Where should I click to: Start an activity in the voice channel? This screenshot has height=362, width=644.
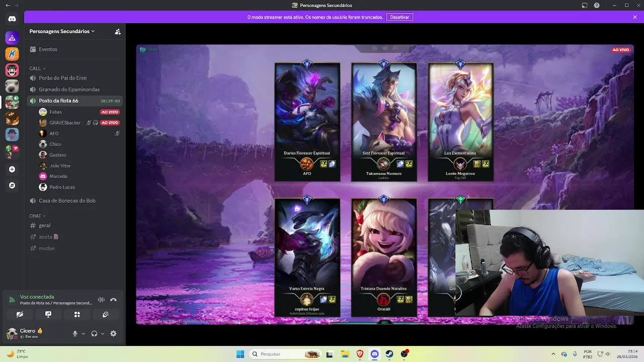tap(77, 314)
